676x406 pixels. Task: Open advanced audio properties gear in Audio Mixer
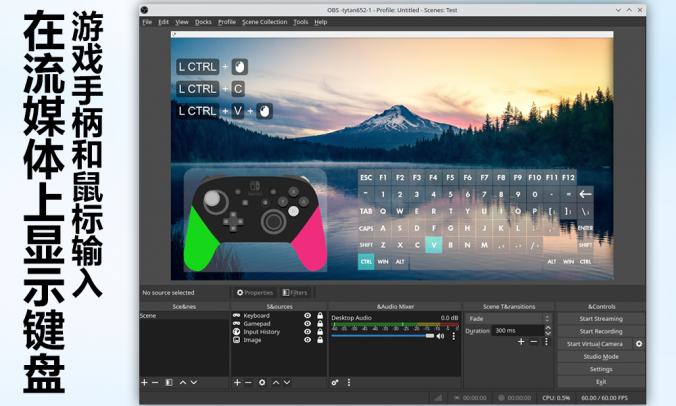pos(335,382)
